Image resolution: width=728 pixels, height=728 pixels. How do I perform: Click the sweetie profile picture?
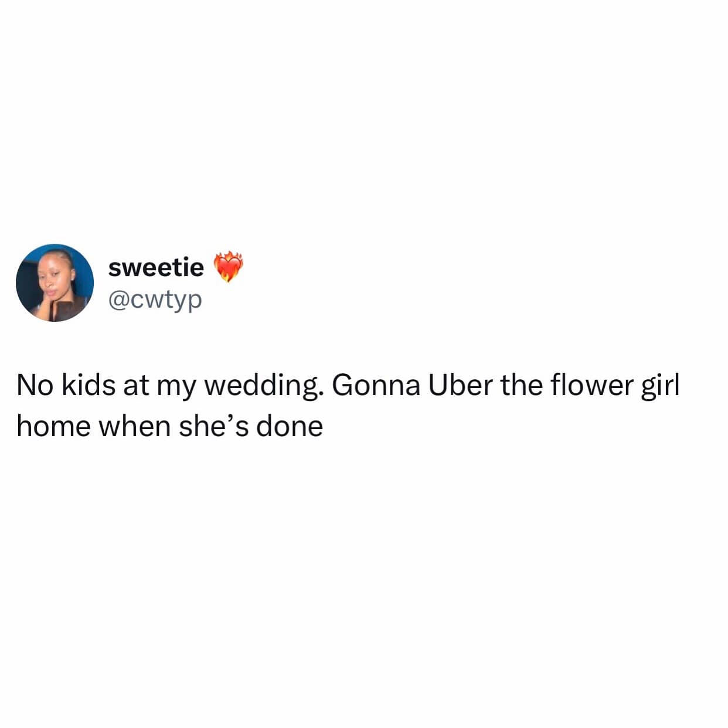click(x=55, y=283)
